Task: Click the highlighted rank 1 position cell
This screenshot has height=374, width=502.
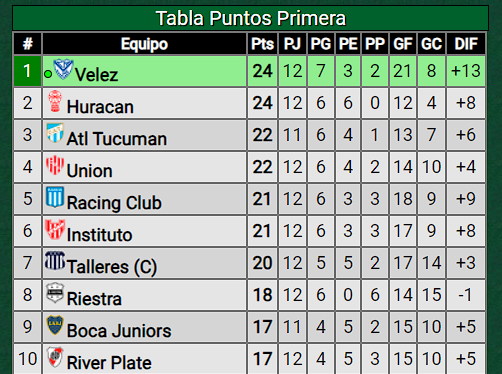Action: (27, 71)
